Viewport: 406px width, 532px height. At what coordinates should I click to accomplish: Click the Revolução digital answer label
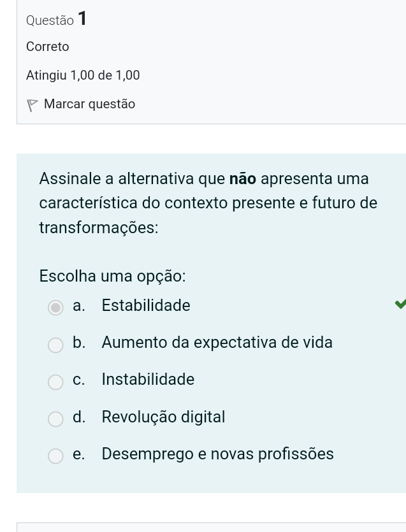[x=163, y=417]
